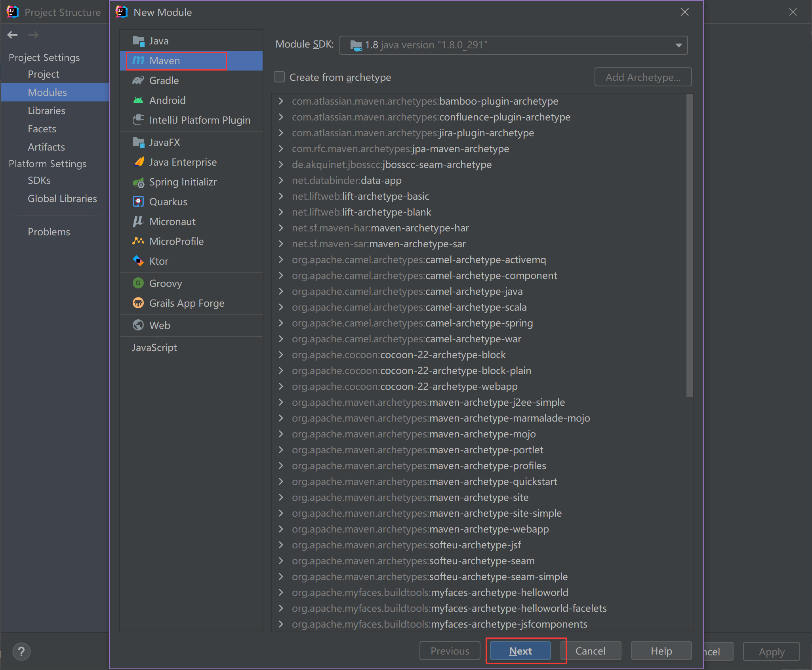Choose the Android module type icon
Screen dimensions: 812x670
(138, 100)
